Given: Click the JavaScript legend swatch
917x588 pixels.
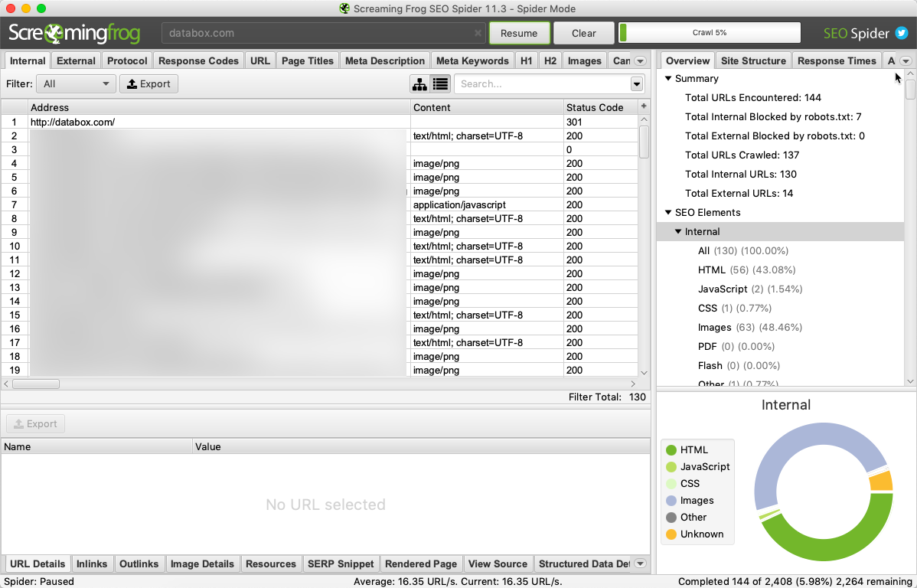Looking at the screenshot, I should pos(671,467).
